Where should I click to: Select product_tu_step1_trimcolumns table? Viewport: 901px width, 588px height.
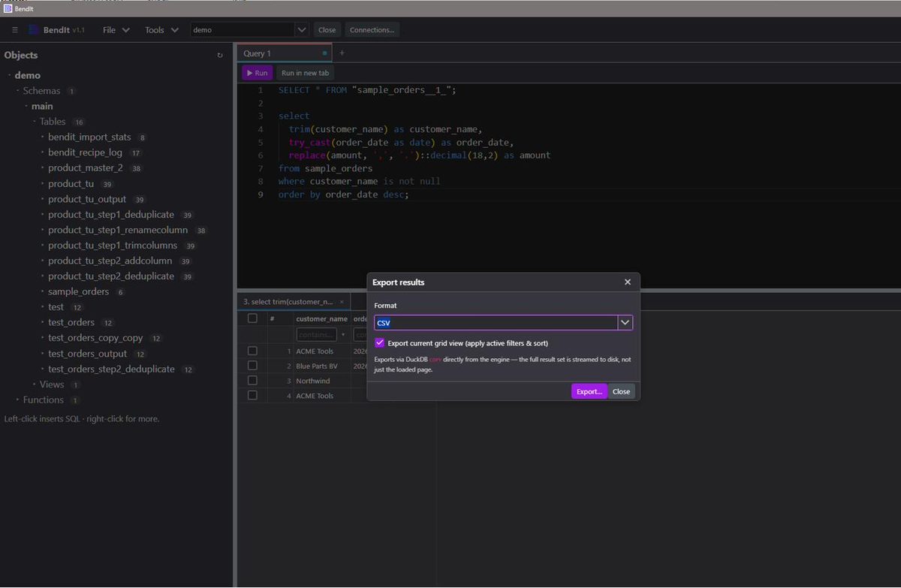click(x=113, y=246)
